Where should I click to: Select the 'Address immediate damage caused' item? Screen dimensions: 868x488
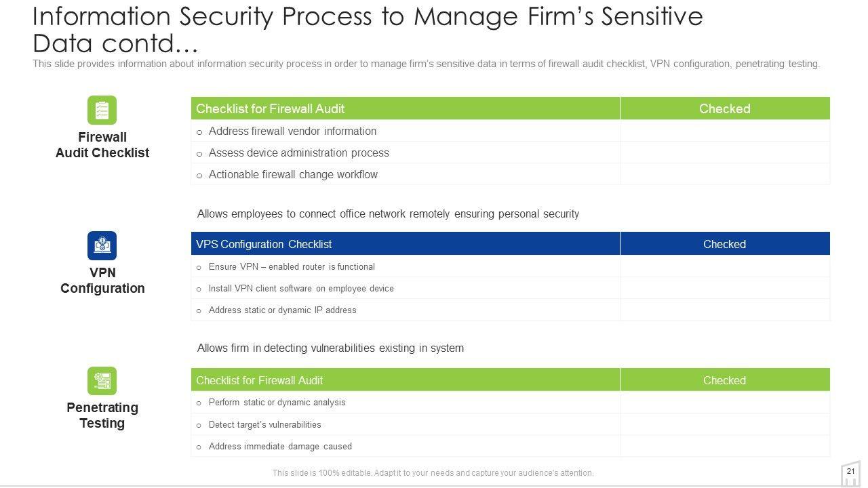280,446
